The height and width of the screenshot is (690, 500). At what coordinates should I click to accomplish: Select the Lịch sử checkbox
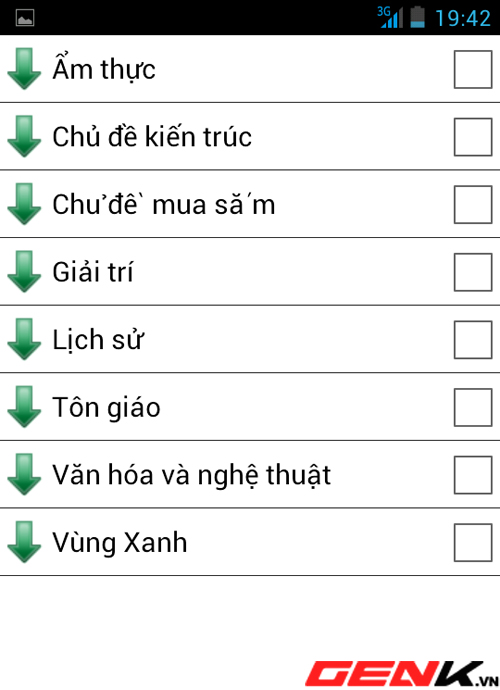click(x=473, y=340)
